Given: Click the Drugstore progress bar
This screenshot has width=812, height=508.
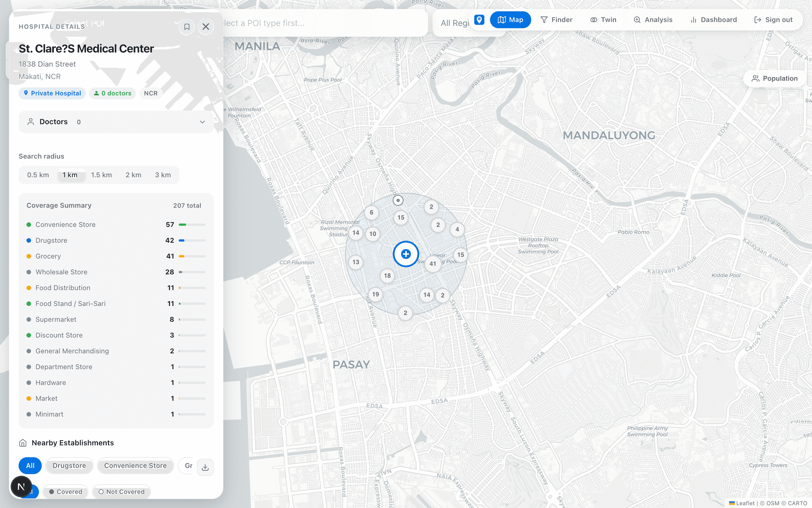Looking at the screenshot, I should click(192, 240).
